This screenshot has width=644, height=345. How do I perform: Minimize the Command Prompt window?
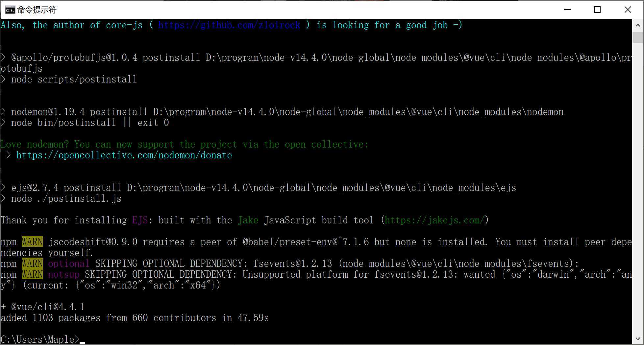(567, 10)
